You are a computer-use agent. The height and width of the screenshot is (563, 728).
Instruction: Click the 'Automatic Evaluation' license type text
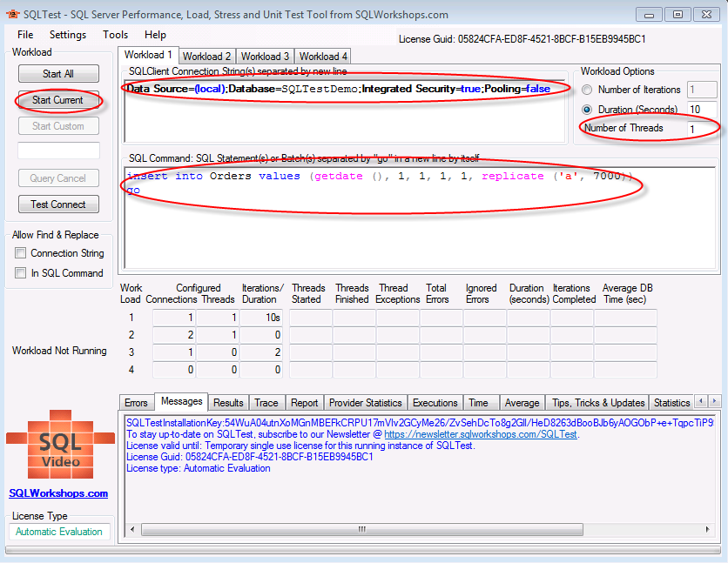point(59,532)
